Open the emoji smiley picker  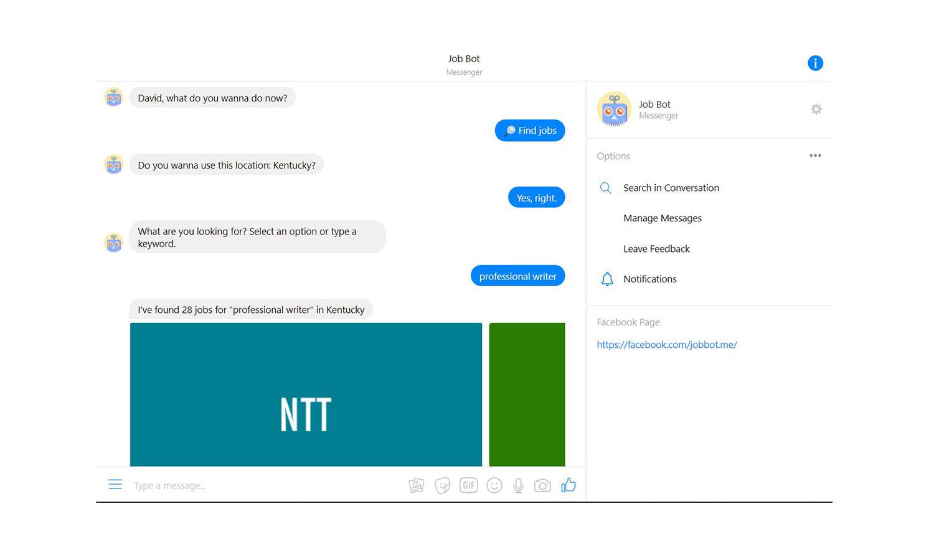click(494, 485)
